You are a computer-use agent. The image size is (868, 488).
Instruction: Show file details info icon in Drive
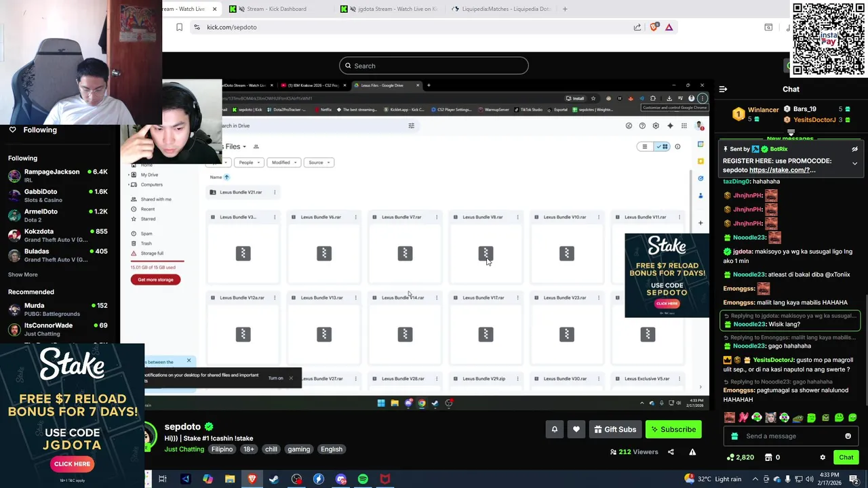677,146
